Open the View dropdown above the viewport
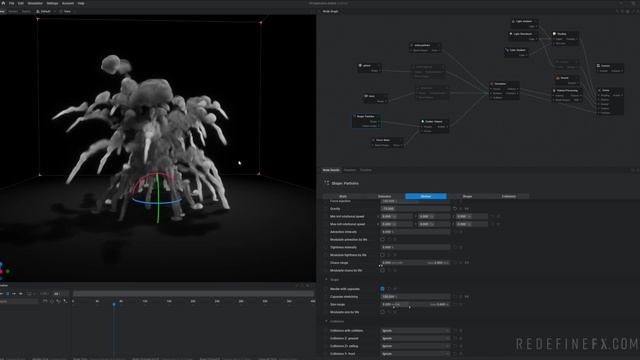 click(x=67, y=11)
